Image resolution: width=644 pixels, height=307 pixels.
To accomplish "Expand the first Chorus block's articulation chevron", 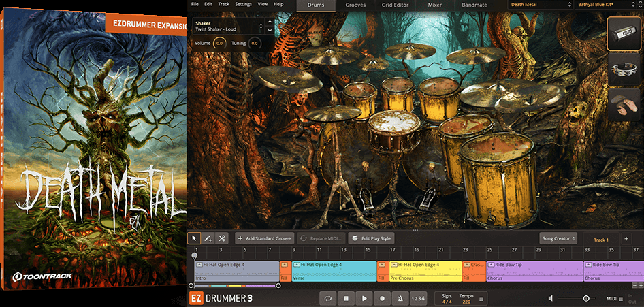I will click(492, 265).
